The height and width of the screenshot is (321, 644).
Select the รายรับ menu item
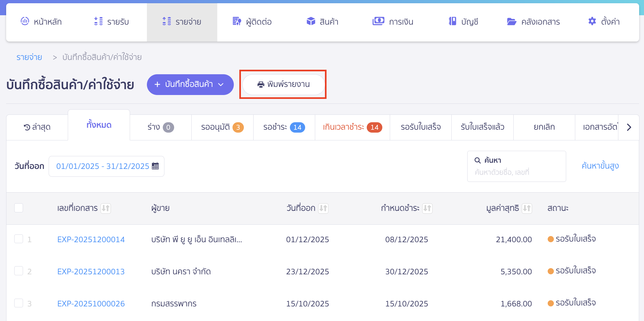pos(112,21)
